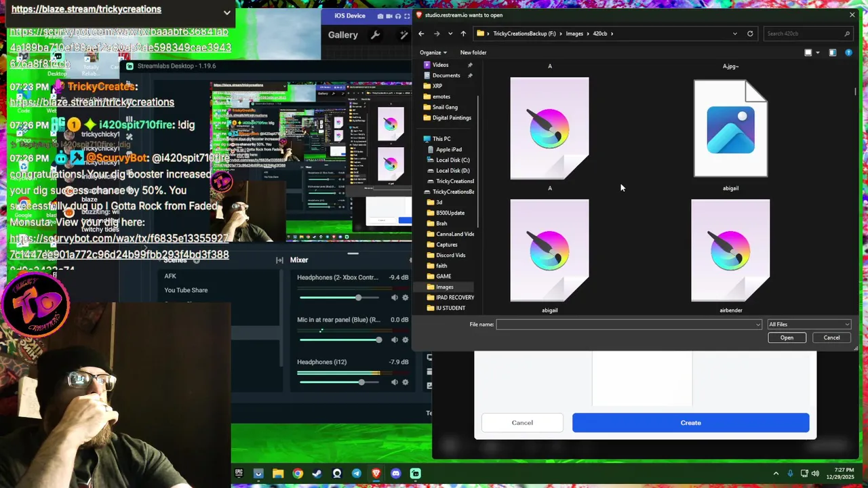Select 420cb breadcrumb in the path
This screenshot has width=868, height=488.
[599, 33]
